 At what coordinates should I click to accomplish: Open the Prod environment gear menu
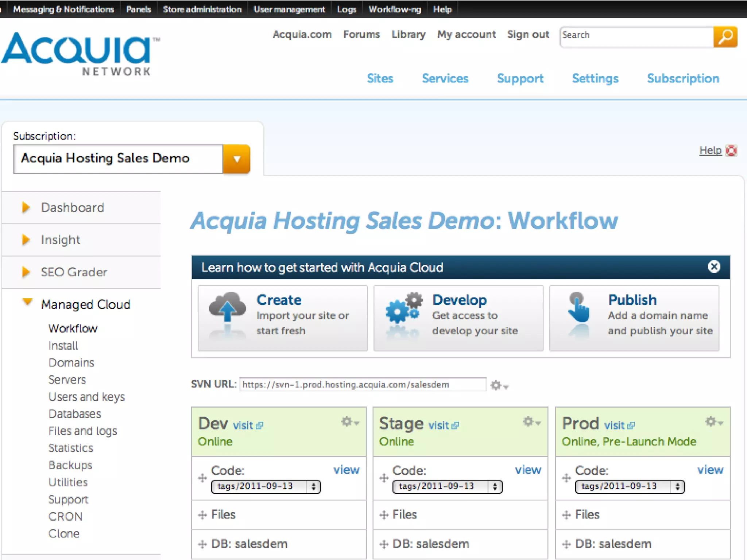pos(713,422)
